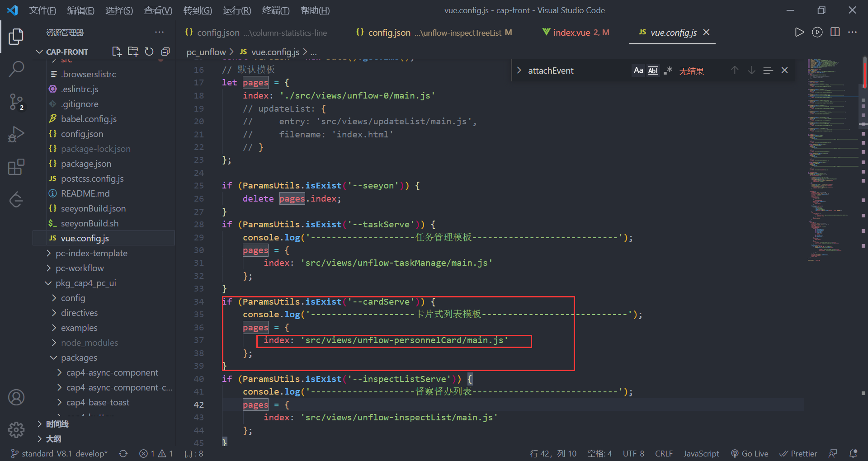Expand the pc-workflow folder
The width and height of the screenshot is (868, 461).
coord(80,268)
